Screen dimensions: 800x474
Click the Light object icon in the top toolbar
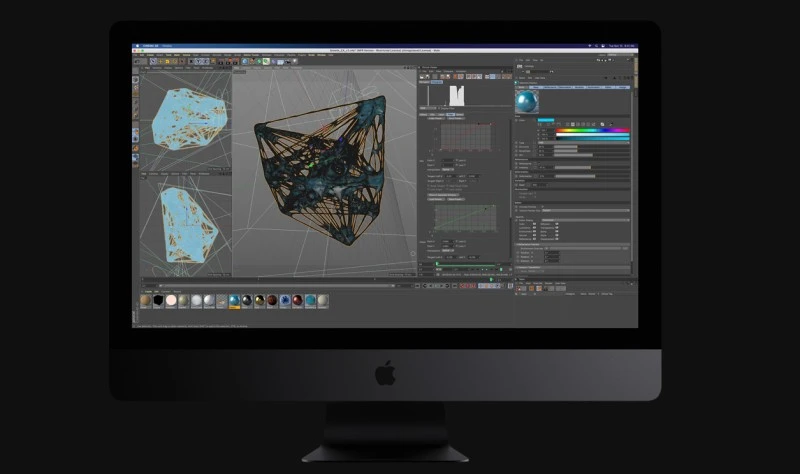pyautogui.click(x=294, y=61)
